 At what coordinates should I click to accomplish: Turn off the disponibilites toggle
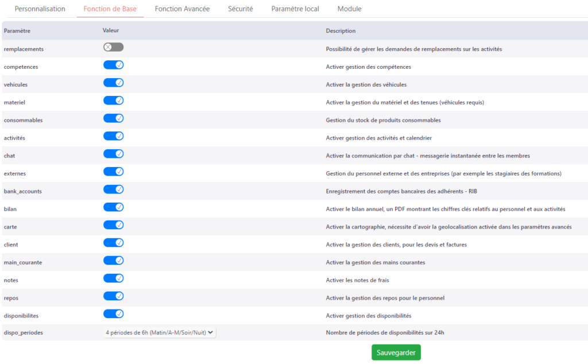pos(113,314)
